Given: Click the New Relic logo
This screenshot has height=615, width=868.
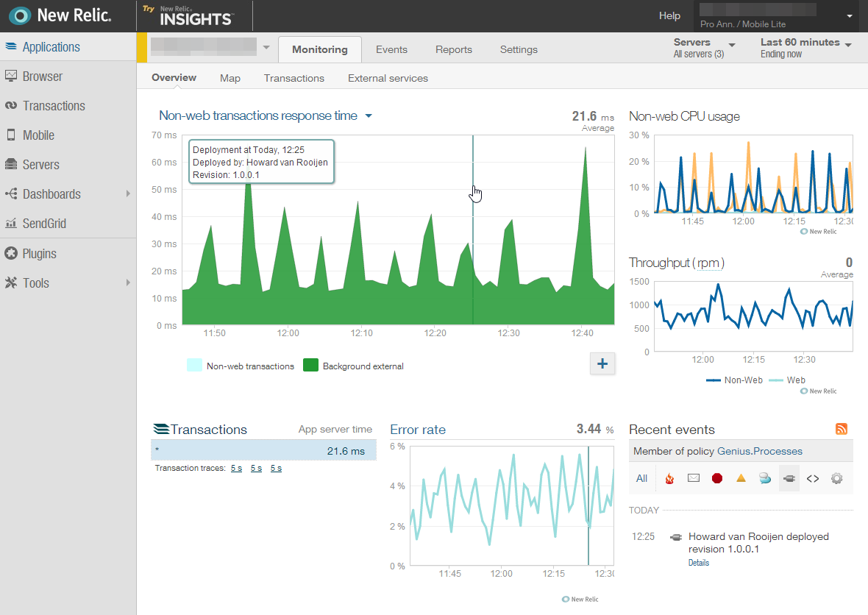Looking at the screenshot, I should pos(60,15).
